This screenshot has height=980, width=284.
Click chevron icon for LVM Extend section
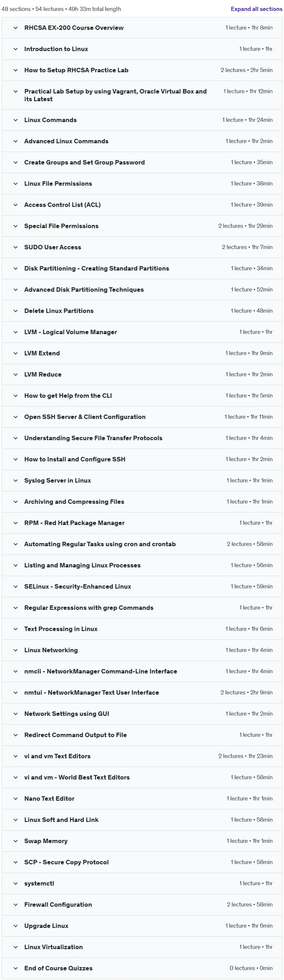(x=16, y=353)
